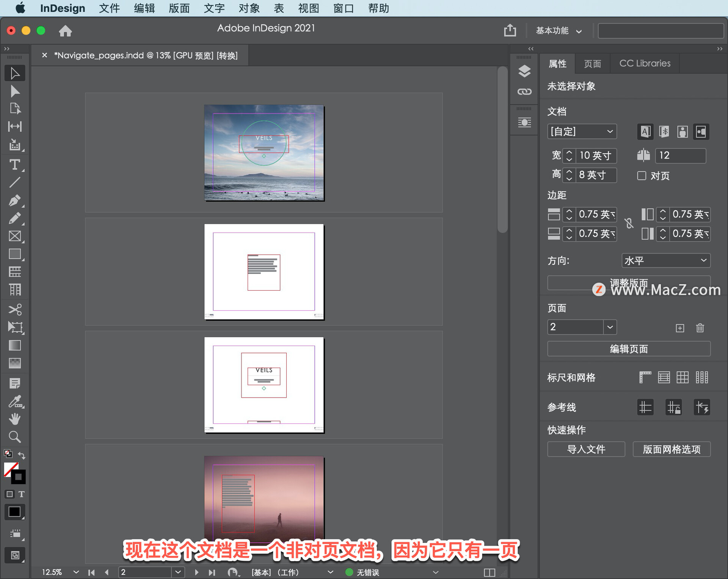Image resolution: width=728 pixels, height=579 pixels.
Task: Open the 基本功能 workspace dropdown
Action: pyautogui.click(x=557, y=31)
